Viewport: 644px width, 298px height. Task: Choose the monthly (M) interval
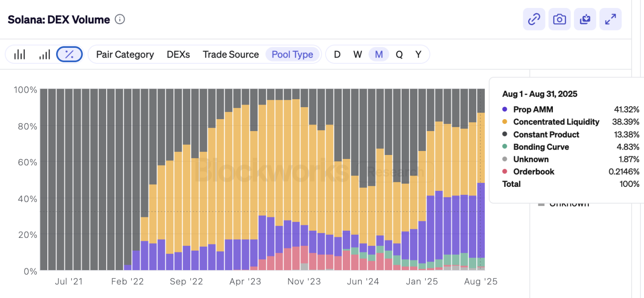point(379,54)
